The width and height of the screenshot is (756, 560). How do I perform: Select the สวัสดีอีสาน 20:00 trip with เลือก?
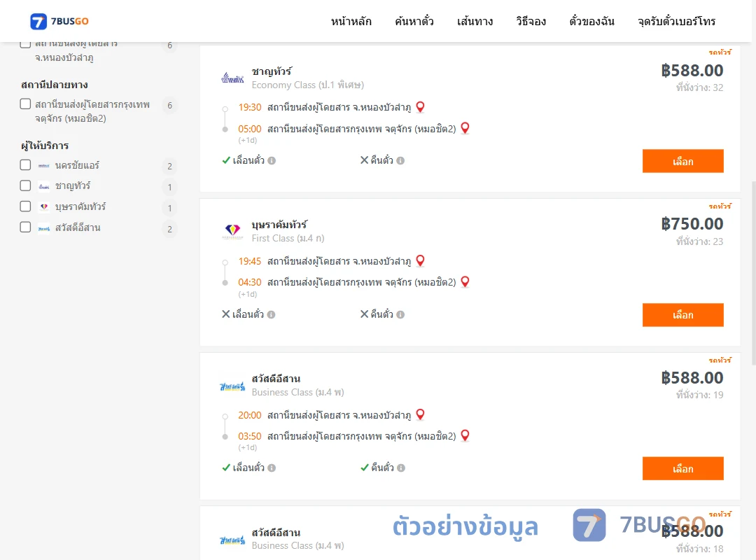pyautogui.click(x=682, y=468)
